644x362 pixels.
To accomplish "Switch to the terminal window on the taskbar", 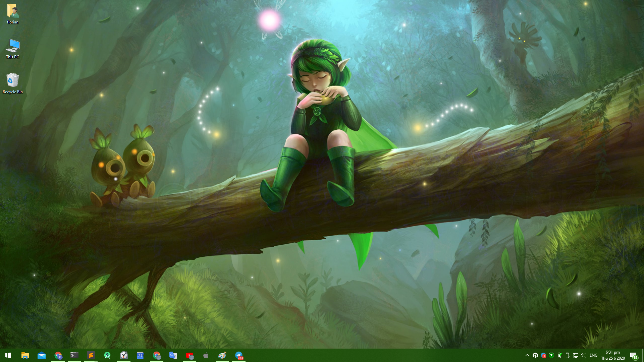I will click(74, 355).
